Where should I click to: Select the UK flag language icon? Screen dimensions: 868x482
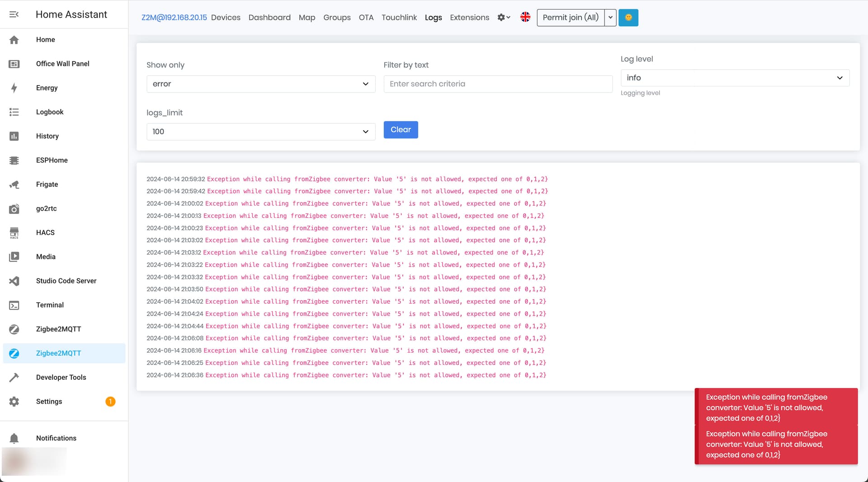pos(525,17)
